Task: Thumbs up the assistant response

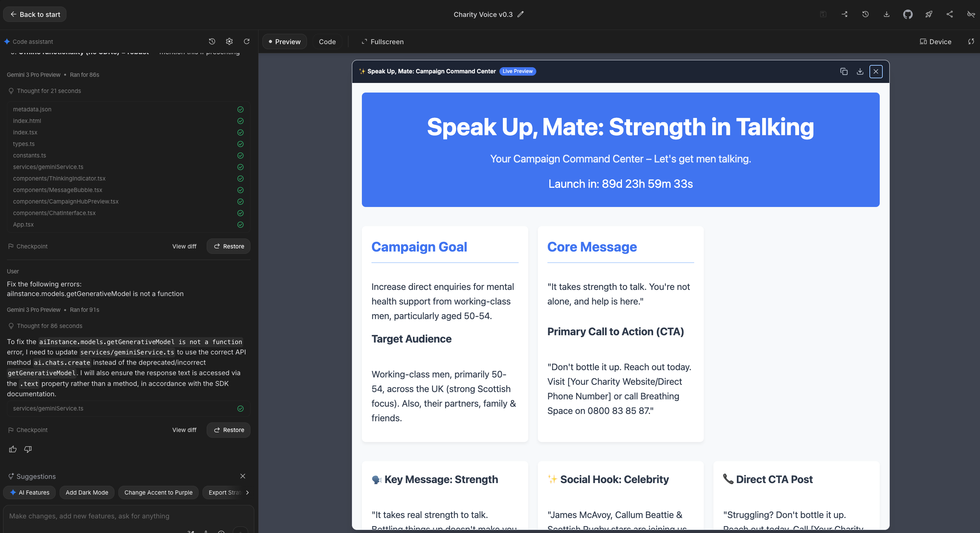Action: click(13, 449)
